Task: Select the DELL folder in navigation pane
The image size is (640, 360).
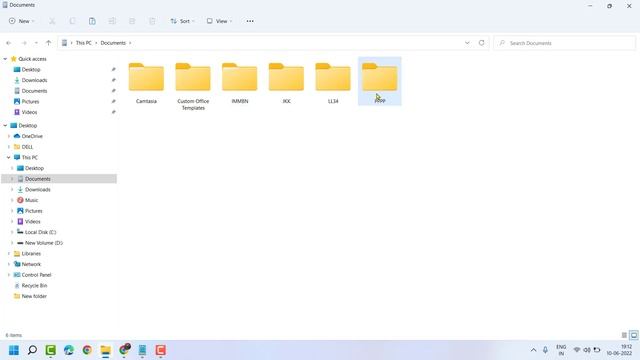Action: 27,147
